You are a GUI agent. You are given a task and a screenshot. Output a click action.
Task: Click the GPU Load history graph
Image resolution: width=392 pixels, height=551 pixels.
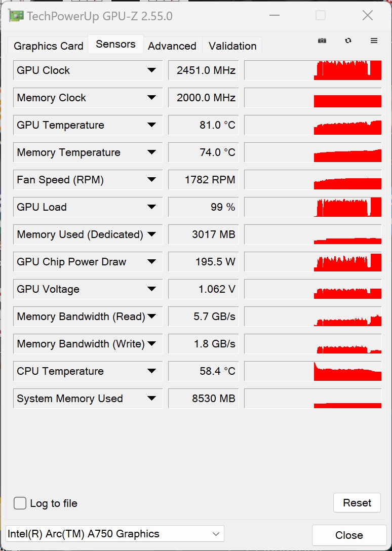click(312, 207)
